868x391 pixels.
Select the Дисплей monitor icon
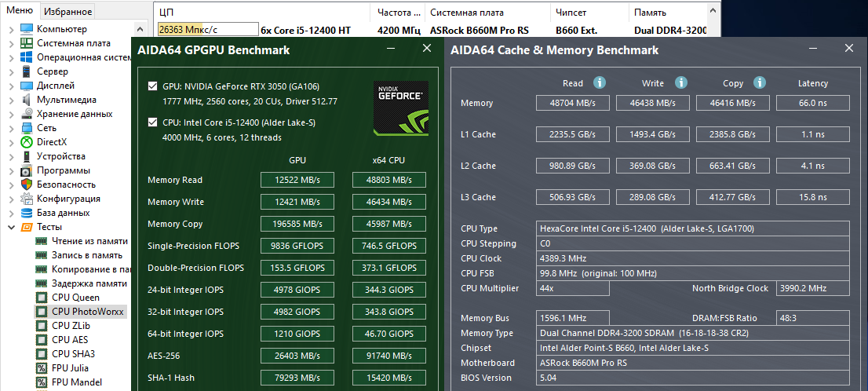click(x=26, y=86)
